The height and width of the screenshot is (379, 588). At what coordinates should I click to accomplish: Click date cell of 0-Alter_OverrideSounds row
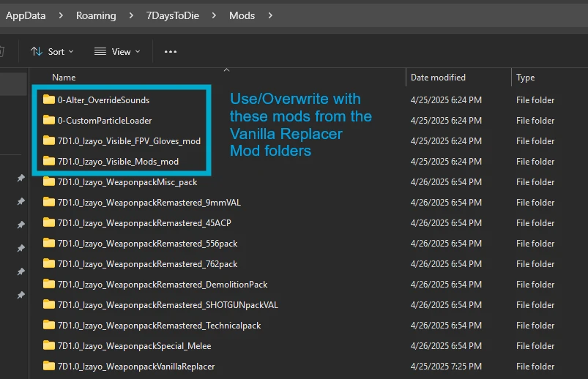point(446,100)
